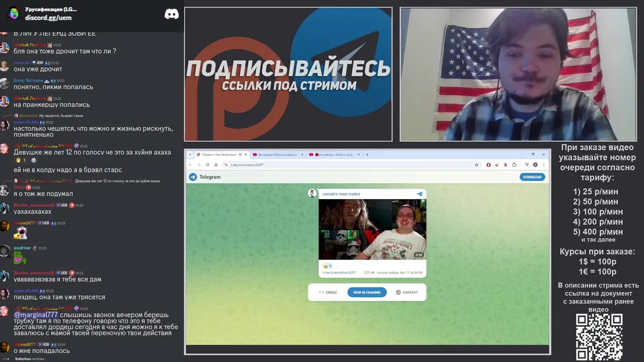Click the @marginal777 mention
Viewport: 644px width, 362px height.
(x=36, y=315)
